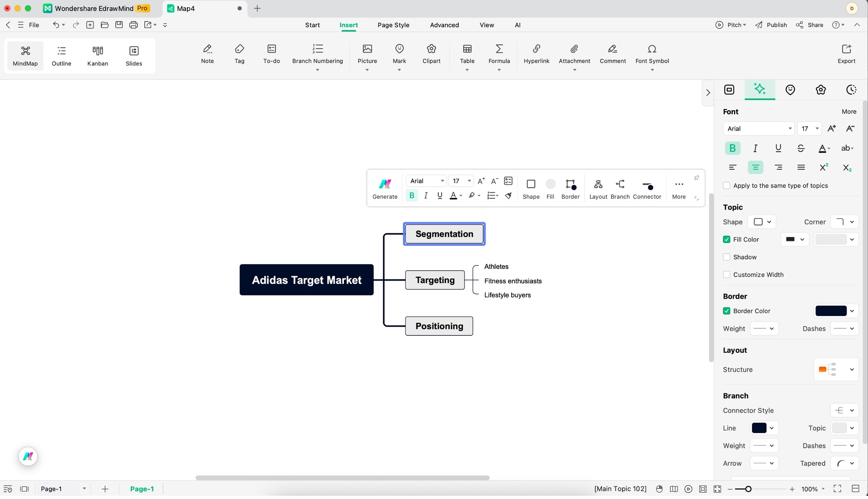Viewport: 868px width, 499px height.
Task: Toggle Underline in the right Font panel
Action: click(778, 148)
